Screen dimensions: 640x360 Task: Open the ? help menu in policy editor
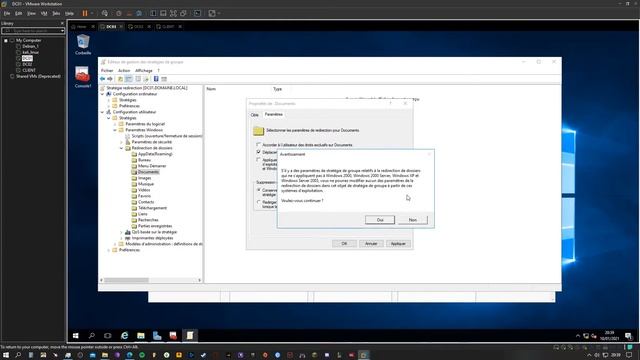click(x=158, y=71)
